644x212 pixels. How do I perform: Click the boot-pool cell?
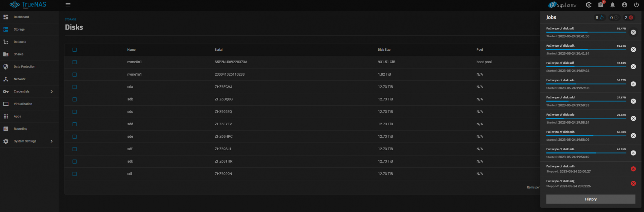484,62
